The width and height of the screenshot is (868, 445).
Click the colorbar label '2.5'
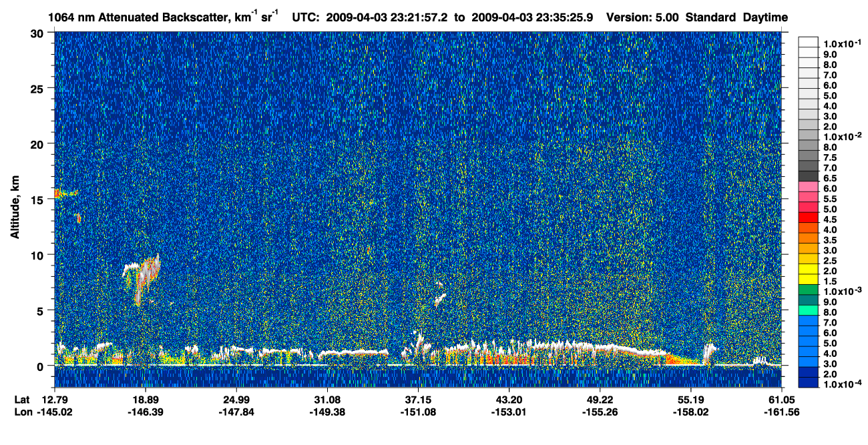point(831,260)
